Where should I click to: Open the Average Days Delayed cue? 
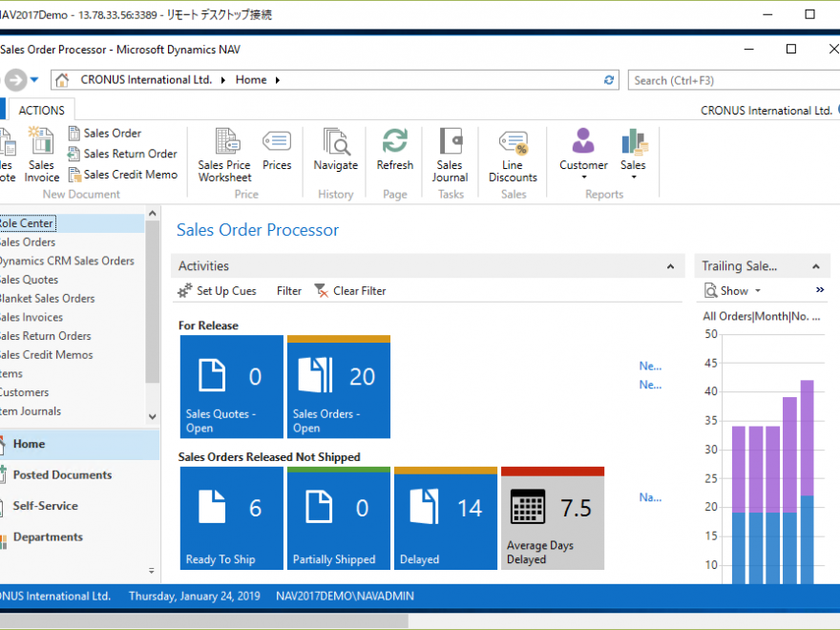pos(553,518)
